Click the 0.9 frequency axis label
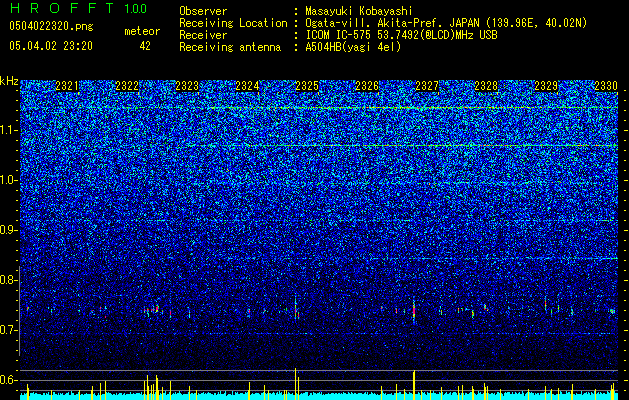This screenshot has height=400, width=629. click(9, 230)
